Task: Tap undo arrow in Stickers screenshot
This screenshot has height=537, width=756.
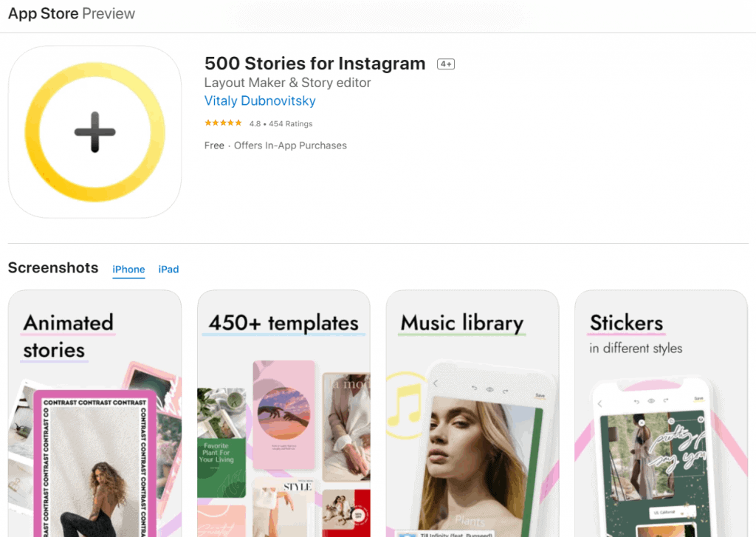Action: click(636, 401)
